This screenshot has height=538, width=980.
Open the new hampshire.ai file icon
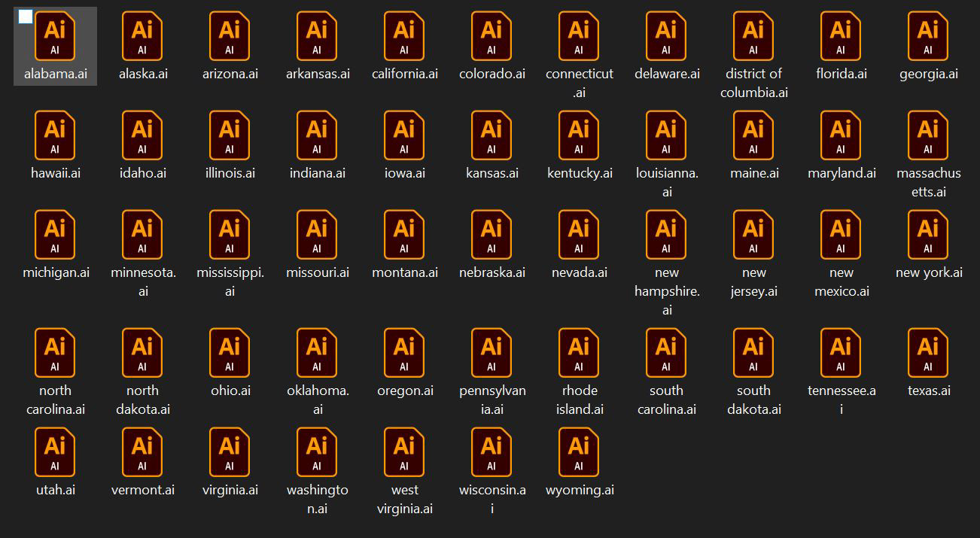(666, 234)
